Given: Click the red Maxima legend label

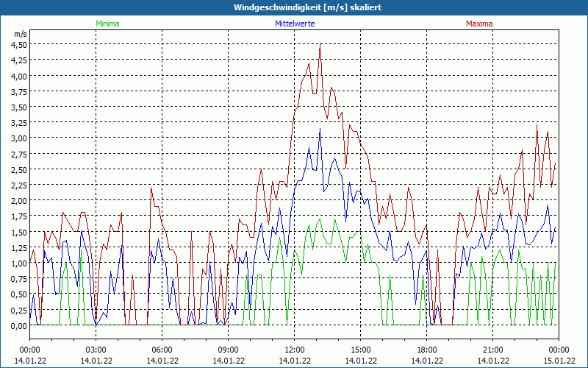Looking at the screenshot, I should pyautogui.click(x=479, y=24).
